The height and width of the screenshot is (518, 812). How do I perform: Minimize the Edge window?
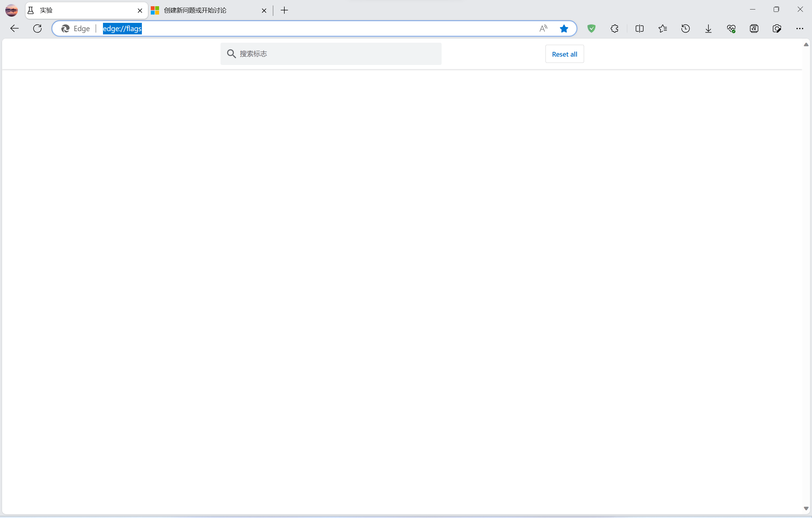click(753, 9)
